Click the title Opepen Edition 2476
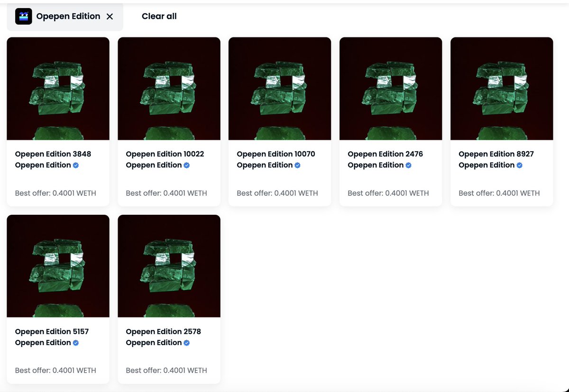This screenshot has width=569, height=392. [385, 154]
